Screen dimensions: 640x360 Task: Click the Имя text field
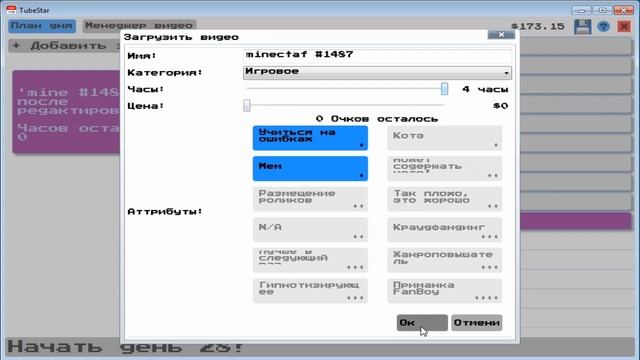pos(377,55)
